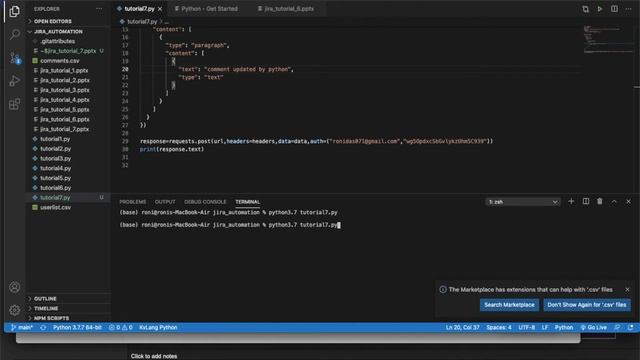
Task: Open the Source Control view
Action: coord(14,58)
